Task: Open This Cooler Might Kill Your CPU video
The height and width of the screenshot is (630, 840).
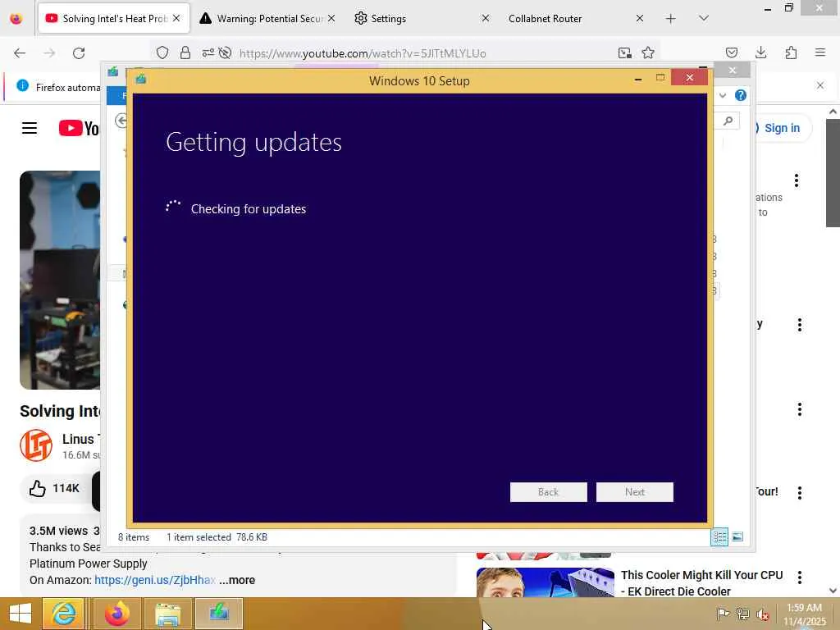Action: pyautogui.click(x=702, y=583)
